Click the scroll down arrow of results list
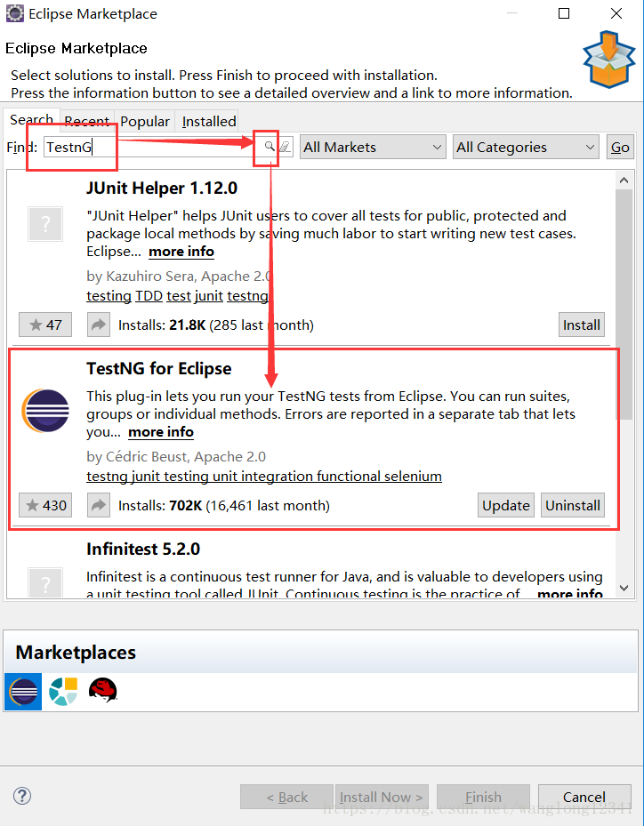The height and width of the screenshot is (826, 644). [x=624, y=588]
